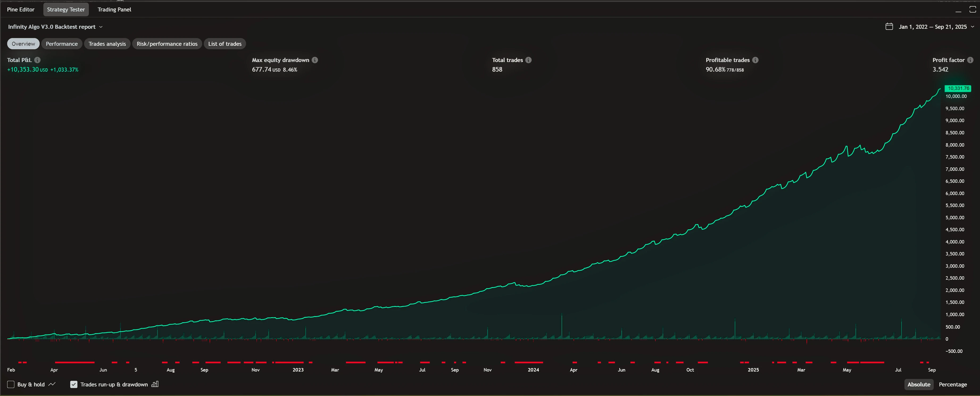Click the info icon beside Total P&L
Screen dimensions: 980x396
click(x=37, y=60)
